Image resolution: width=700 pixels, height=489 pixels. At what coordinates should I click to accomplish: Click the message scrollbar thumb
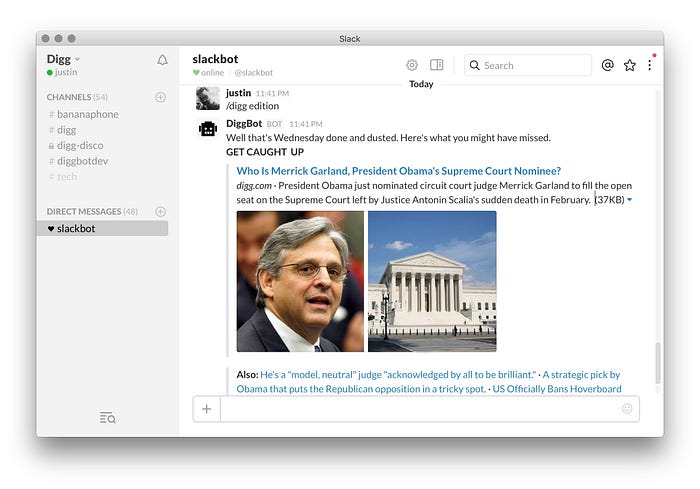[x=658, y=363]
